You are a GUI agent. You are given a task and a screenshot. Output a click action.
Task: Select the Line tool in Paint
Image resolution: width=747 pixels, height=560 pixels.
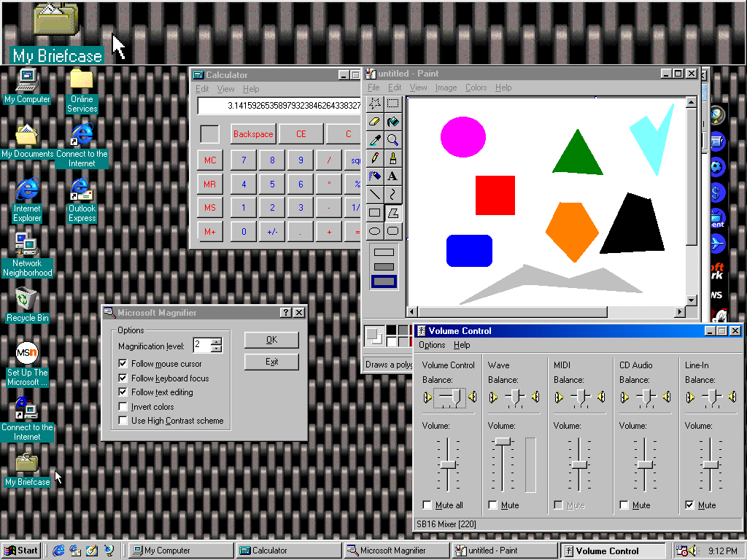375,194
